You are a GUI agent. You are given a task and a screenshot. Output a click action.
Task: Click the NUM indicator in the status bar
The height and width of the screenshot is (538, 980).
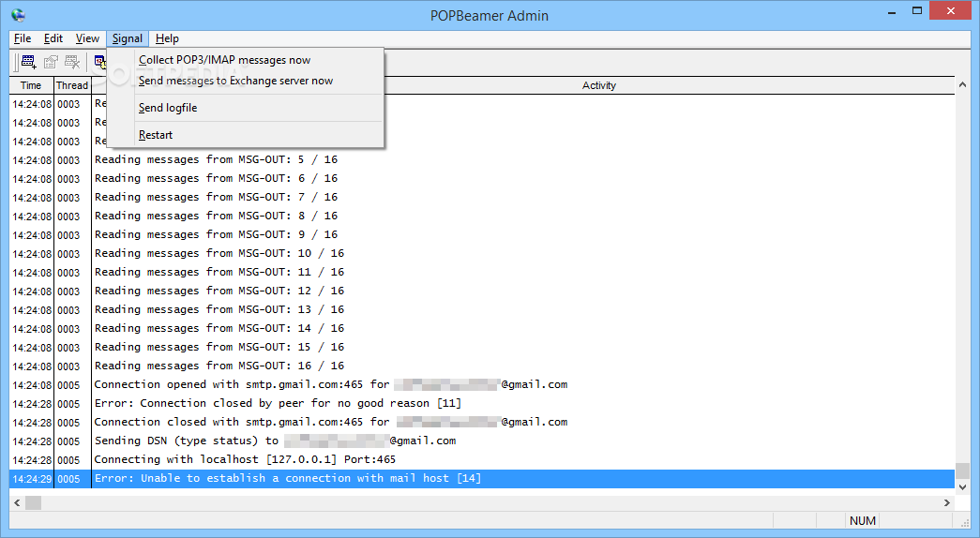click(863, 521)
